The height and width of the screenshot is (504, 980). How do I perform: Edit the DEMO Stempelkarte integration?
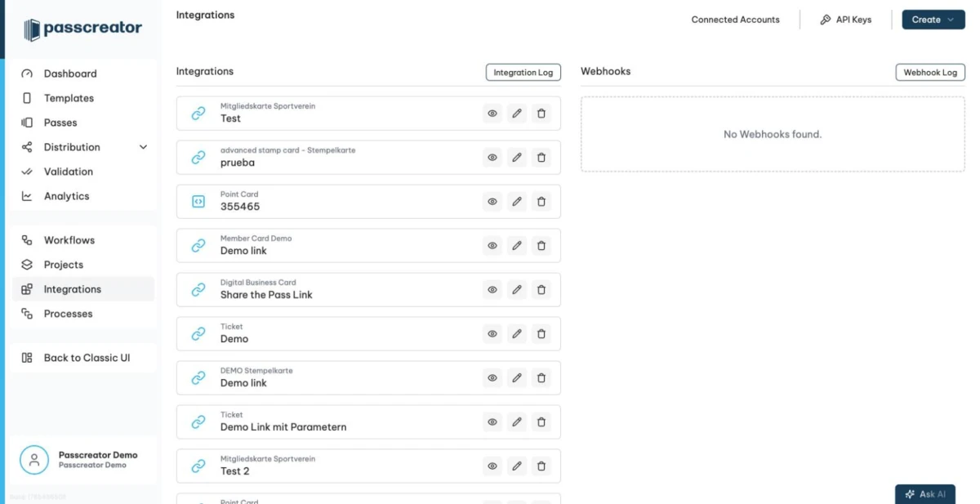click(517, 378)
